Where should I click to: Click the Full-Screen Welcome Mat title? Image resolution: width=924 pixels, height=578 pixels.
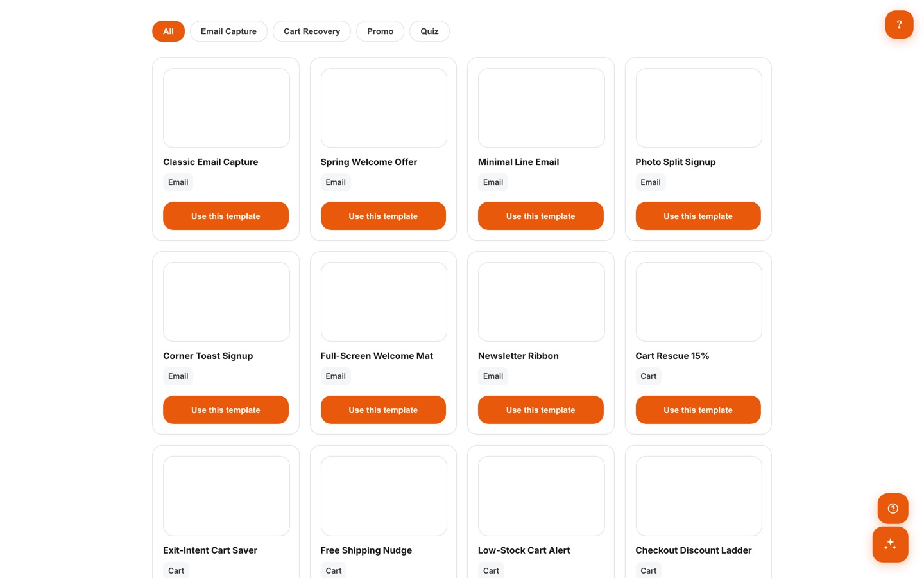tap(377, 356)
